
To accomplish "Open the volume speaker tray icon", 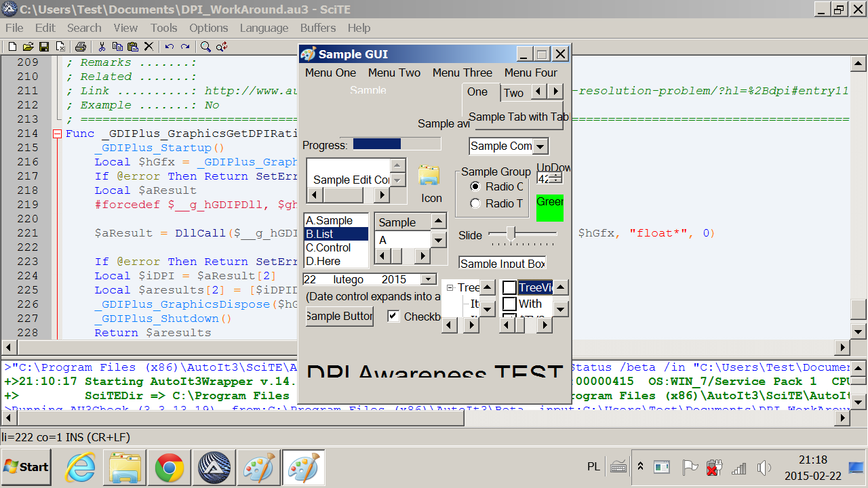I will tap(764, 467).
